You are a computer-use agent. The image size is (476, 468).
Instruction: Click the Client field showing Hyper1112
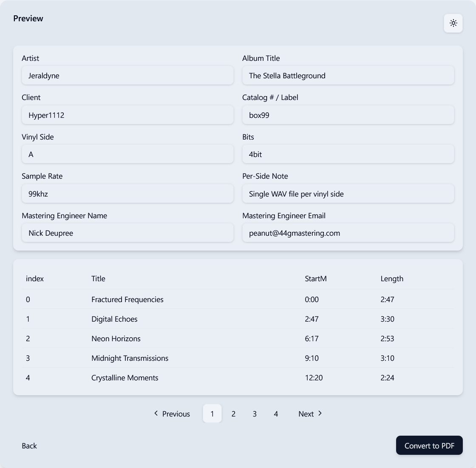127,115
